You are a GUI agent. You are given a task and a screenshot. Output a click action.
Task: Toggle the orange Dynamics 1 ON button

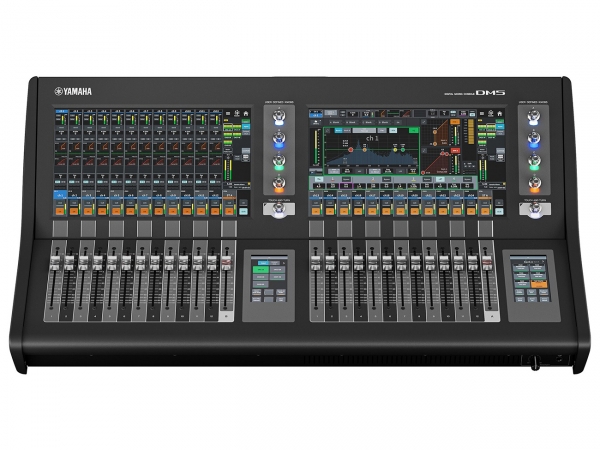click(x=455, y=122)
